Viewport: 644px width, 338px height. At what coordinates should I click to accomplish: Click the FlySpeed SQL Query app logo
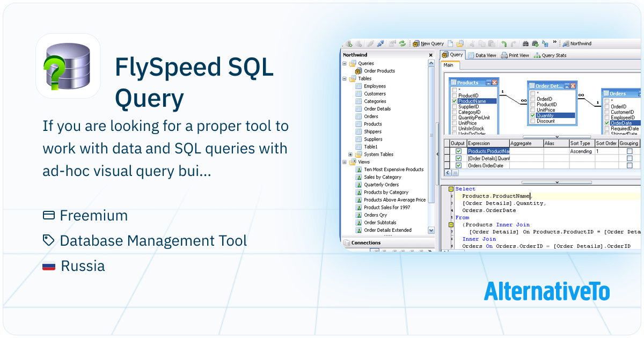coord(68,66)
